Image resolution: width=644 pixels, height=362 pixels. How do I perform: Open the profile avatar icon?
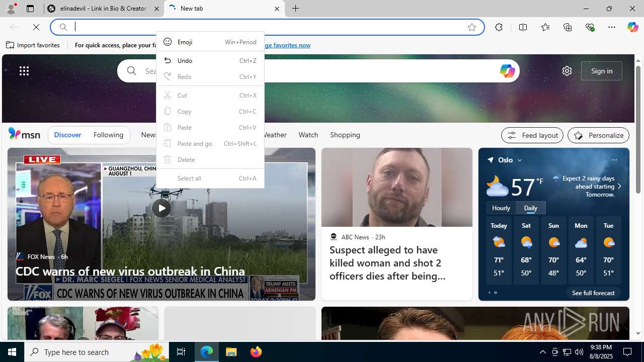[11, 9]
